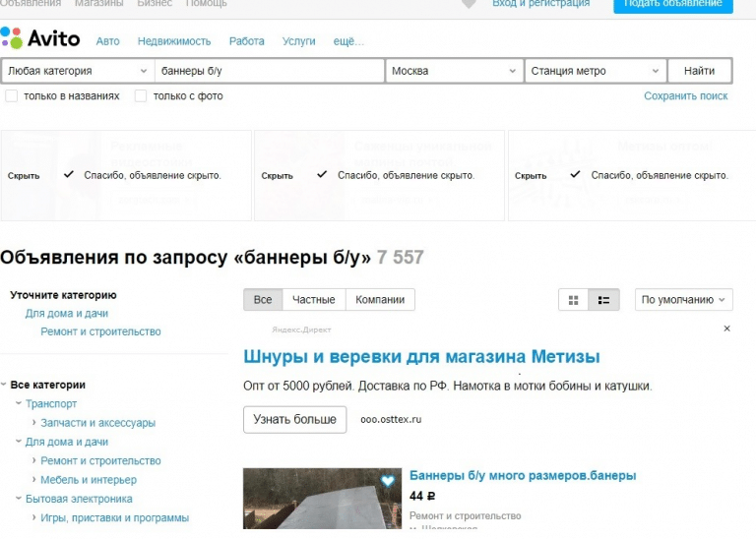Screen dimensions: 756x539
Task: Click 'Сохранить поиск' link
Action: coord(685,95)
